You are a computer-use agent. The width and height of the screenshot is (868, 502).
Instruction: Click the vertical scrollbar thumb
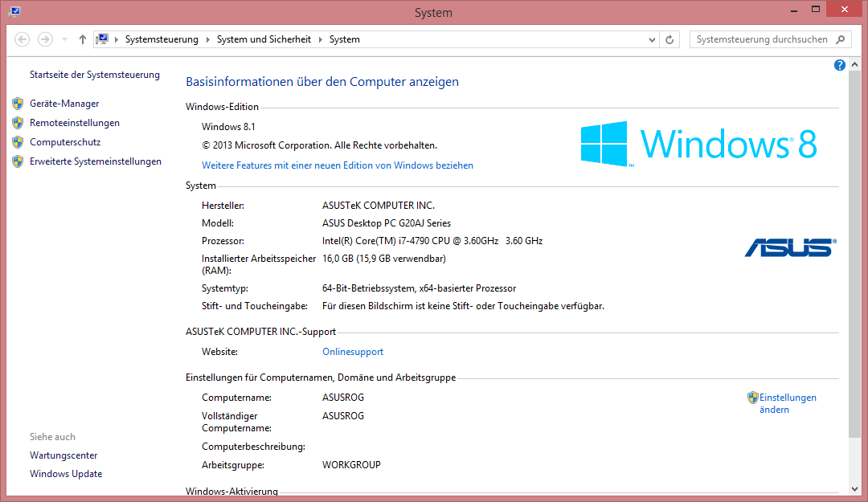(854, 255)
